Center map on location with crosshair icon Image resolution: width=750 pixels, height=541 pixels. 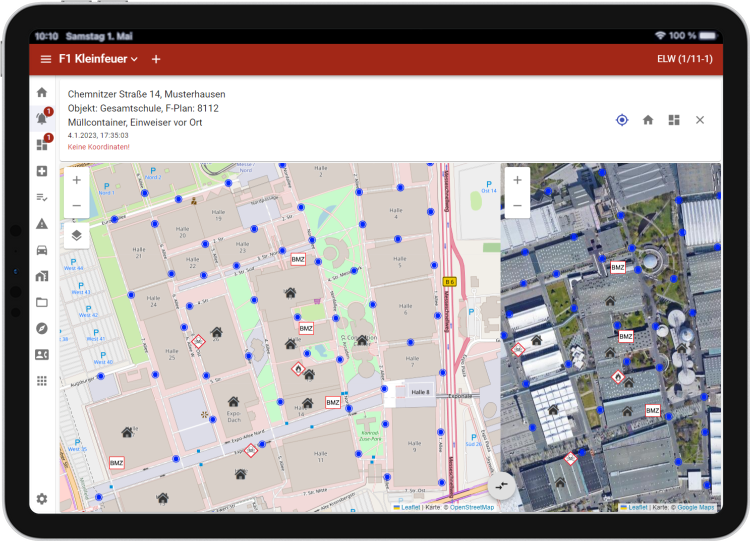click(x=622, y=120)
